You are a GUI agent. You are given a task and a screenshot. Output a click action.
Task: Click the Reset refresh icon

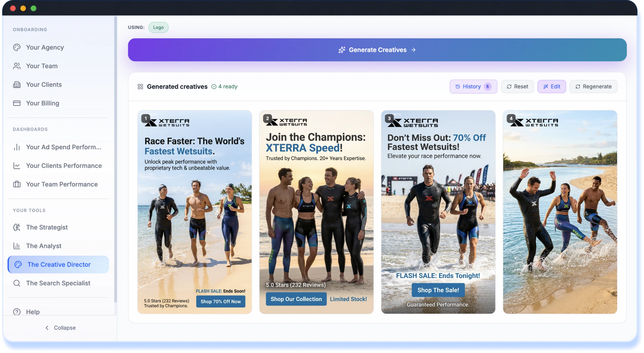click(509, 87)
